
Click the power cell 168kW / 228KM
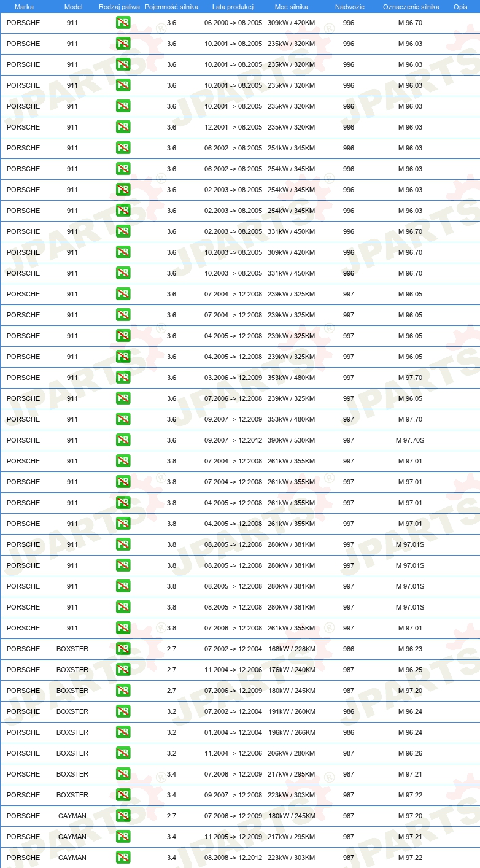point(291,649)
